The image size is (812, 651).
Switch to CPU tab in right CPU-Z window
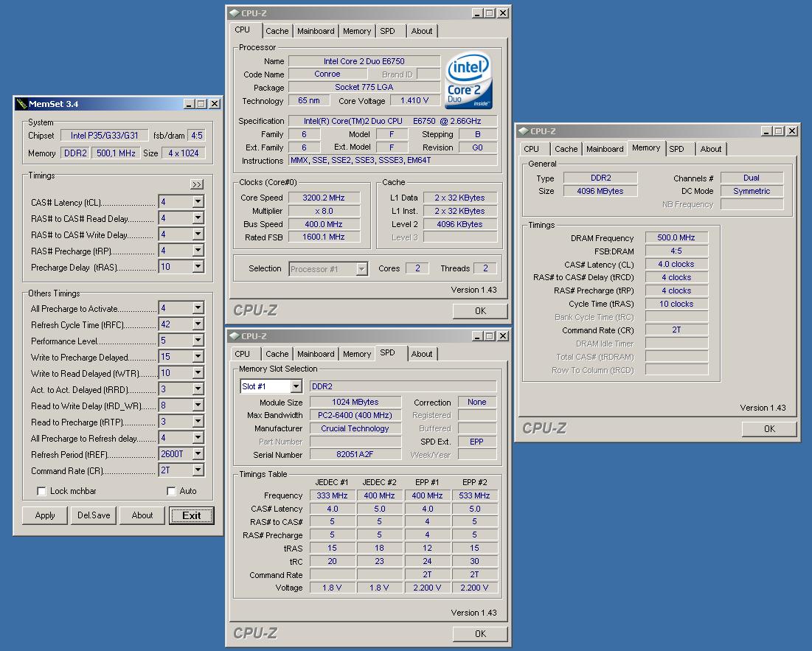[x=531, y=149]
